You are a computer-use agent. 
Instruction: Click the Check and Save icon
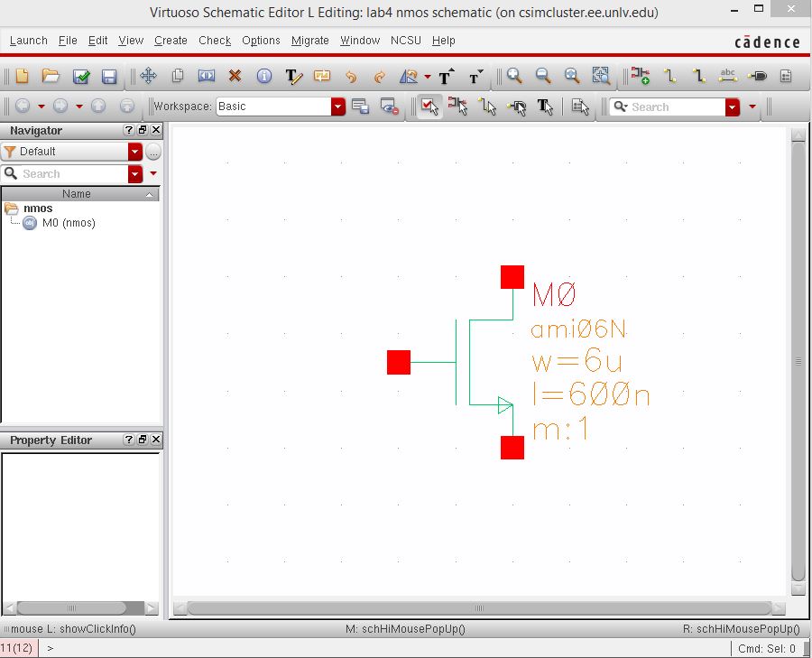click(x=80, y=77)
